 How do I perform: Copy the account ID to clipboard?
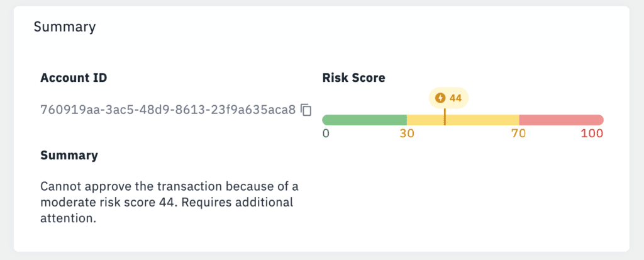(306, 110)
